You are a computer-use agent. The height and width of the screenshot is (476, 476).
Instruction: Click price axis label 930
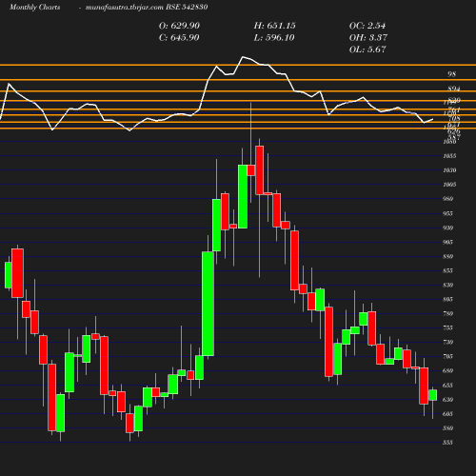(447, 228)
